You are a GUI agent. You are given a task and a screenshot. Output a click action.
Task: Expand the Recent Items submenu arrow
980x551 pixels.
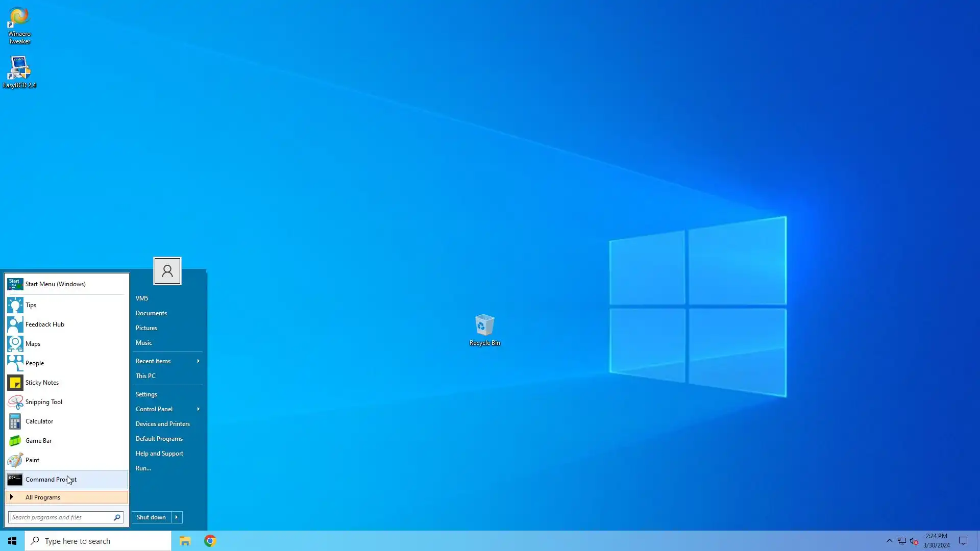pos(198,361)
